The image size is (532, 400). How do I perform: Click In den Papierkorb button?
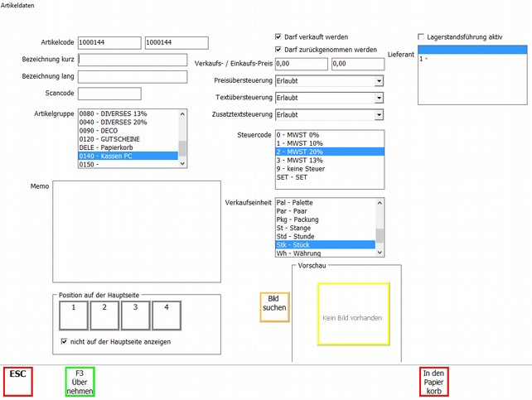click(x=438, y=381)
